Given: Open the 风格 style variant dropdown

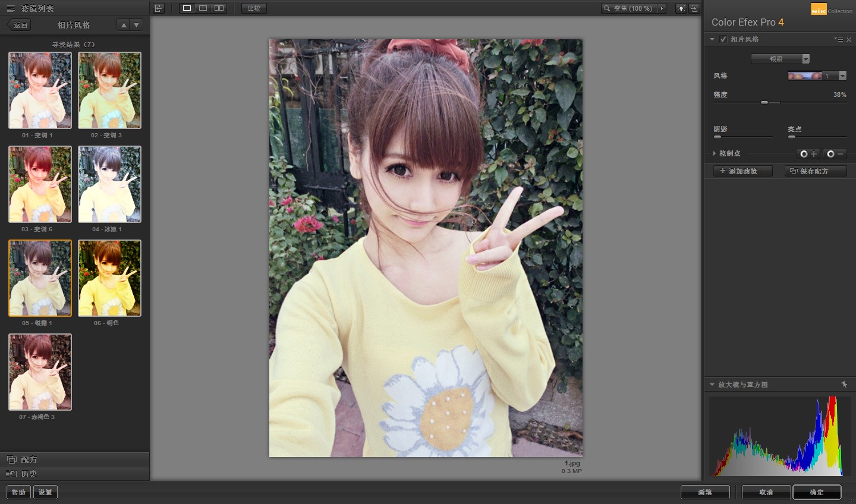Looking at the screenshot, I should [842, 75].
